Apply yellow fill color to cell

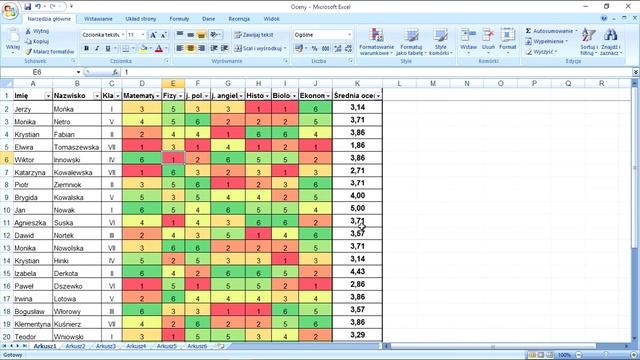click(x=143, y=49)
